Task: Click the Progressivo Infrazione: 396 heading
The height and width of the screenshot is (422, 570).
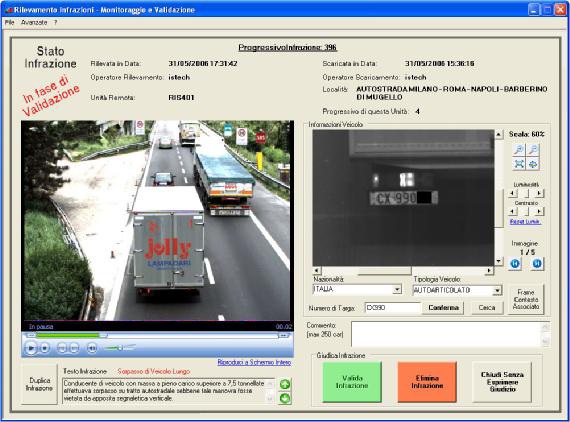Action: pos(288,48)
